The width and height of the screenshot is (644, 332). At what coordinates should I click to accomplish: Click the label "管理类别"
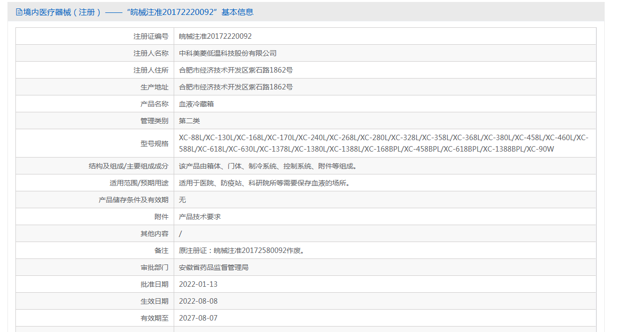point(154,121)
